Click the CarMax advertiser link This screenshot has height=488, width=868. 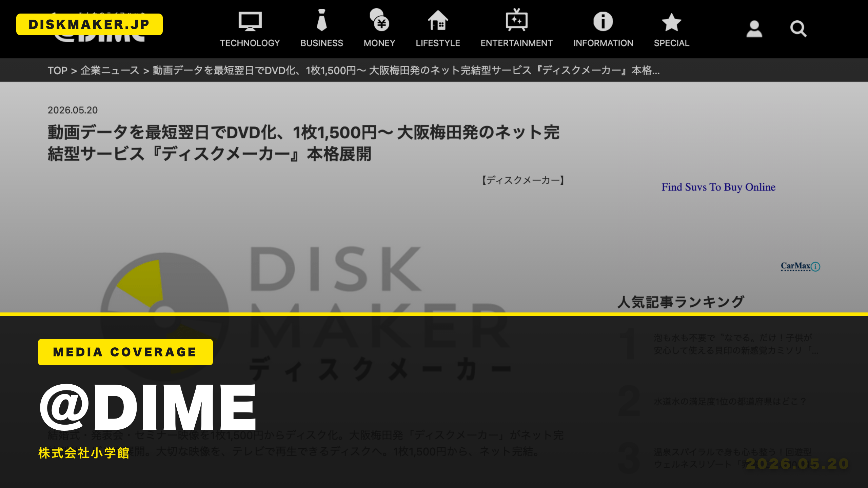point(795,266)
